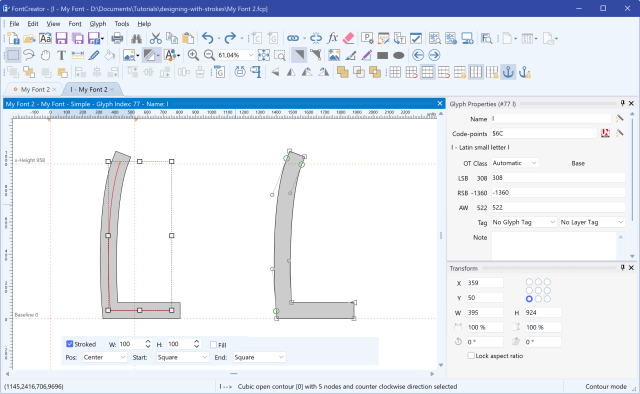This screenshot has width=640, height=394.
Task: Click the horizontal scrollbar thumb
Action: tap(233, 373)
